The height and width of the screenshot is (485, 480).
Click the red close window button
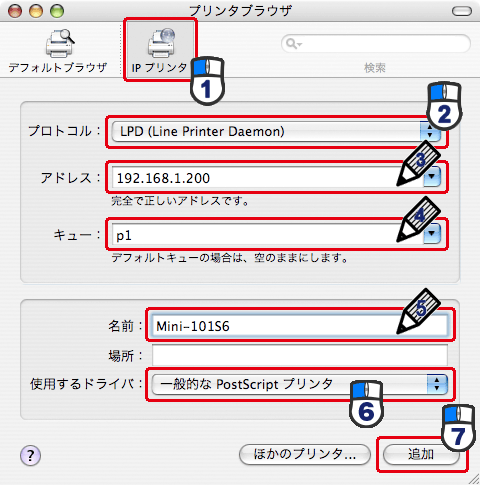[15, 11]
